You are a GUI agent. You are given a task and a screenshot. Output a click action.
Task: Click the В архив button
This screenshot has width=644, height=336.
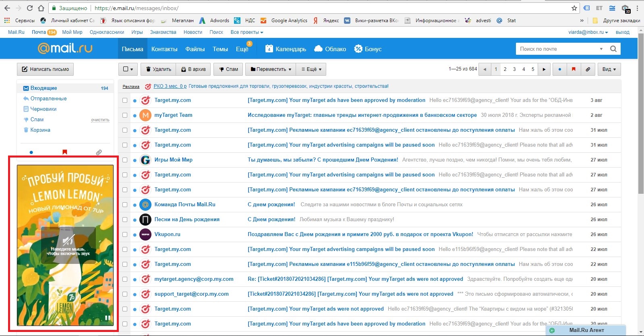point(194,69)
